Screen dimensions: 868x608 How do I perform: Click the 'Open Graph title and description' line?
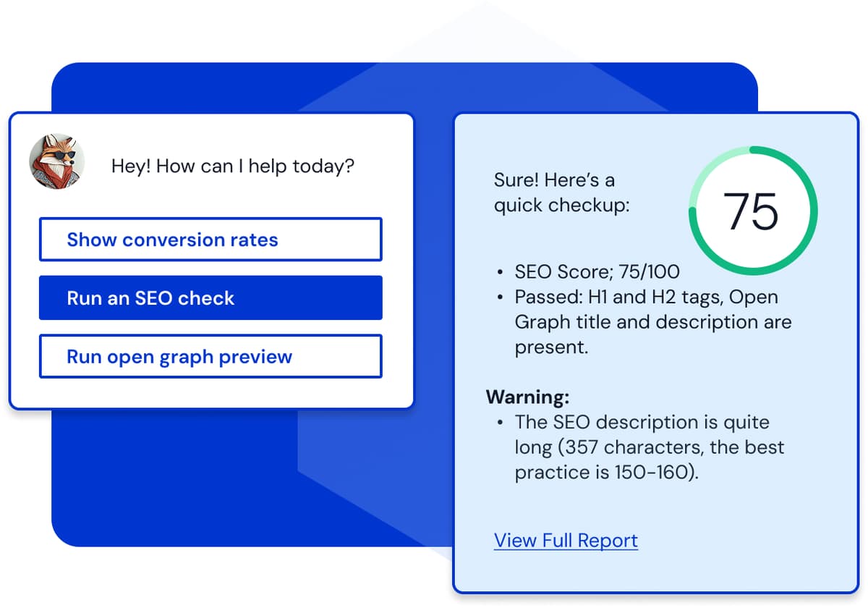click(652, 322)
